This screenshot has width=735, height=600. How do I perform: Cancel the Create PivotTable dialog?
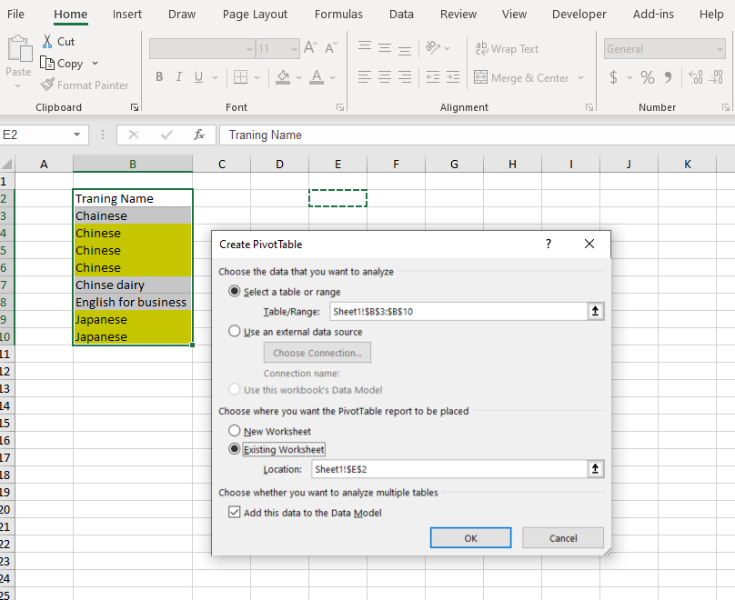point(563,538)
